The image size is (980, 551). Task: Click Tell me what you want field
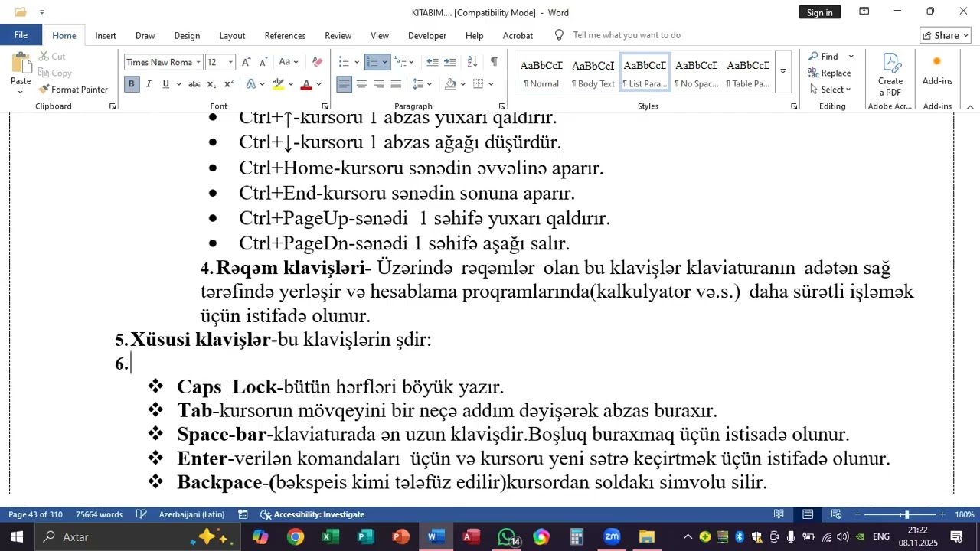pos(626,35)
